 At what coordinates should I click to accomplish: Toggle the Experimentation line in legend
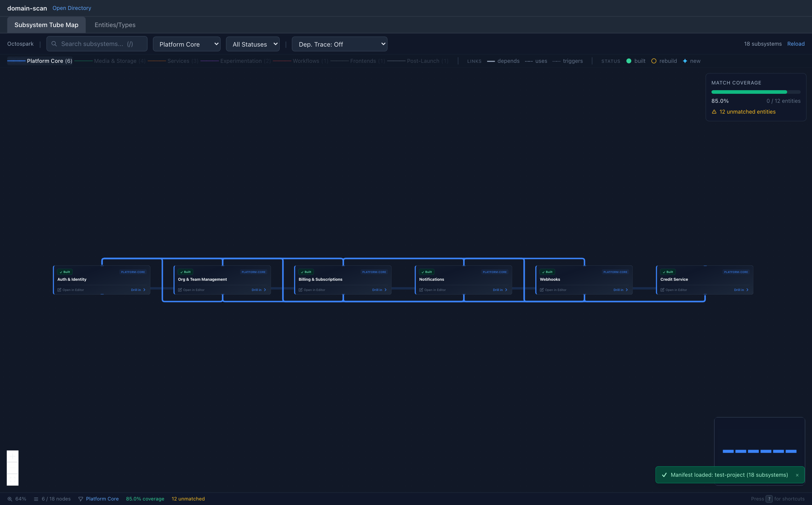235,61
